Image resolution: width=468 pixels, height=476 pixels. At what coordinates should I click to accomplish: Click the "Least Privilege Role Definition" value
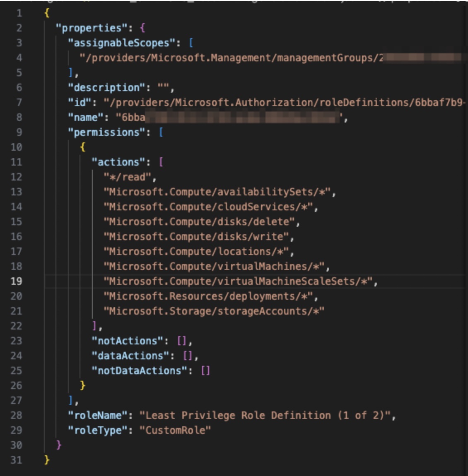(264, 416)
